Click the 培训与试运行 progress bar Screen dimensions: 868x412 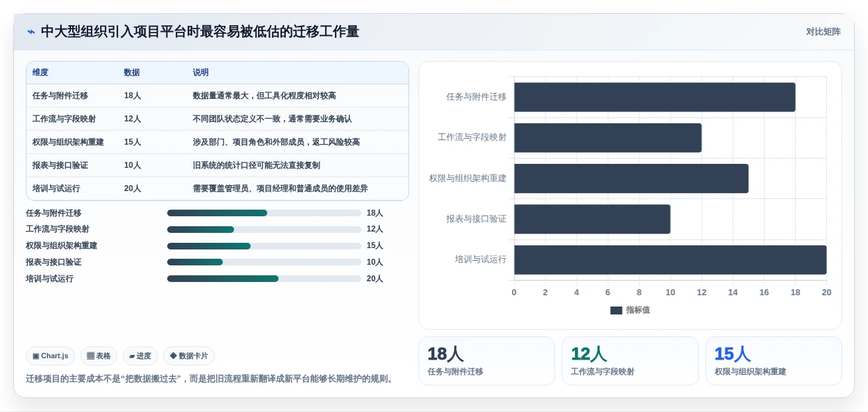click(264, 279)
